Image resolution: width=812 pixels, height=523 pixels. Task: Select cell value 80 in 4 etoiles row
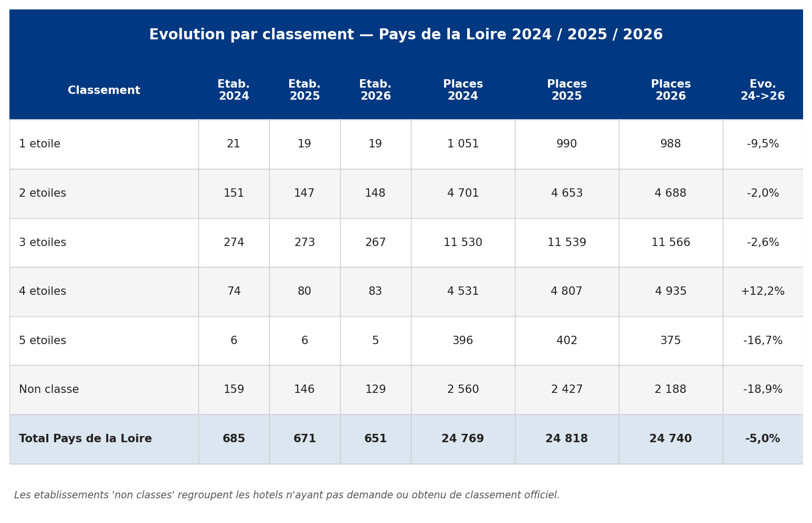pos(304,292)
